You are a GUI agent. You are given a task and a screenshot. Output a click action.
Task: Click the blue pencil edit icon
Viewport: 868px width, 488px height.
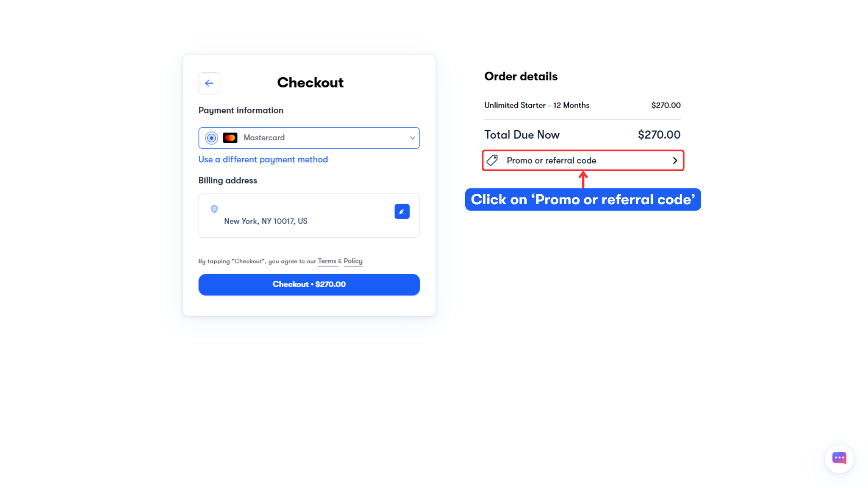pyautogui.click(x=402, y=211)
